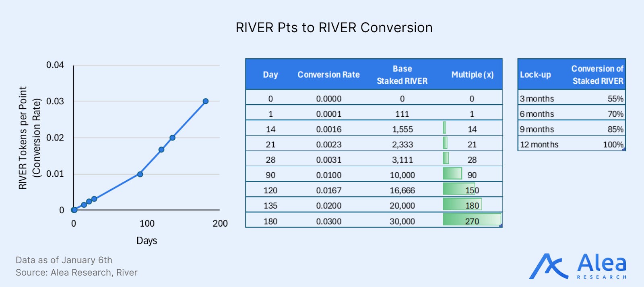Click the 100% conversion value
The image size is (644, 287).
coord(613,145)
